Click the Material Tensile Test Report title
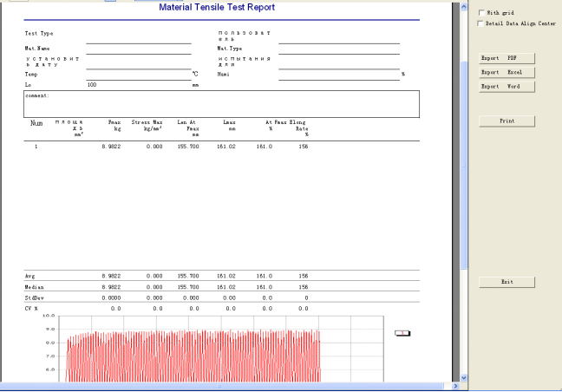Image resolution: width=562 pixels, height=392 pixels. [217, 8]
